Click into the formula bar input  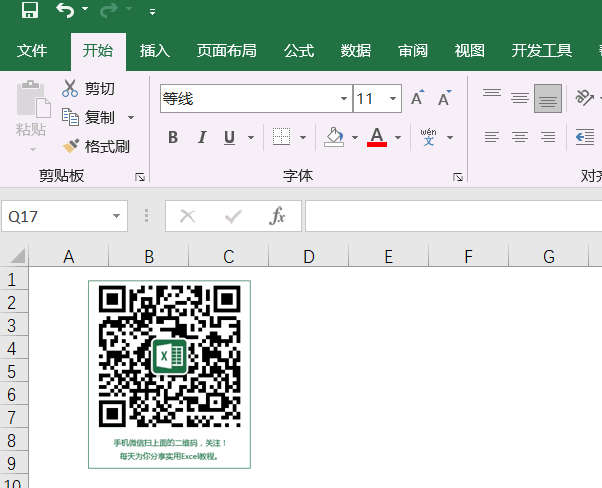pos(453,216)
